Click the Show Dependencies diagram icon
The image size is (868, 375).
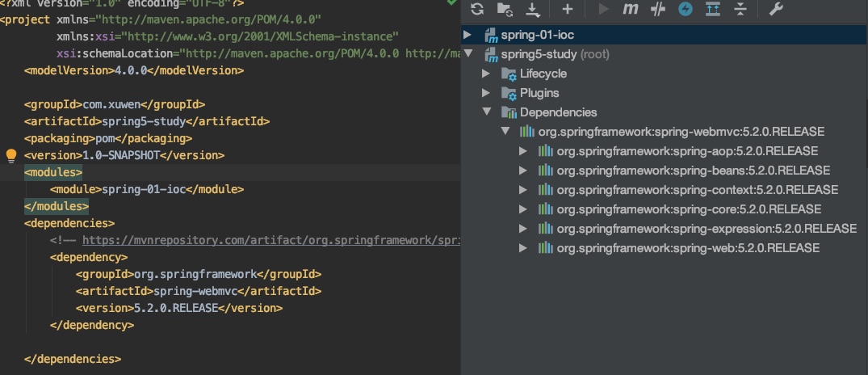[x=713, y=9]
